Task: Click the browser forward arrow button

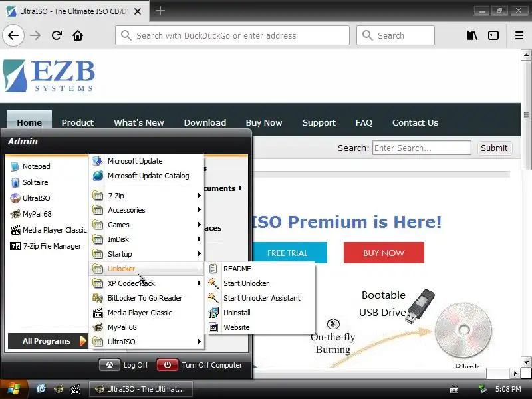Action: (x=35, y=35)
